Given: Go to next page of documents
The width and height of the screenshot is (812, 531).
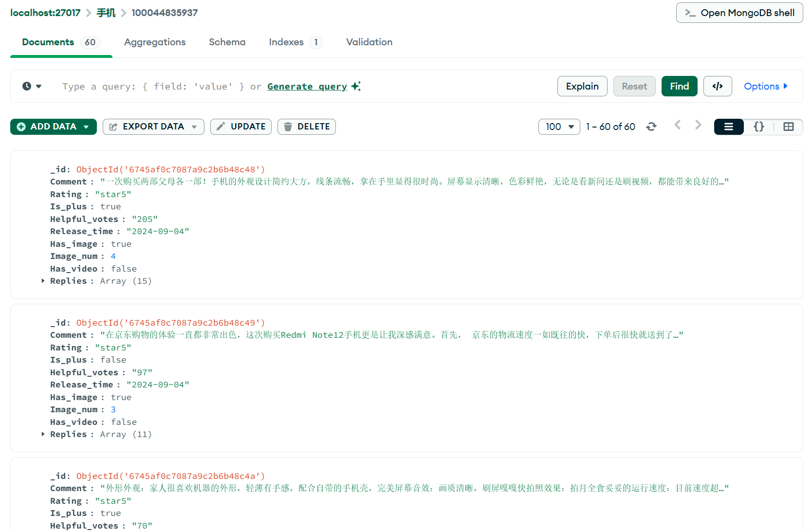Looking at the screenshot, I should (x=698, y=126).
